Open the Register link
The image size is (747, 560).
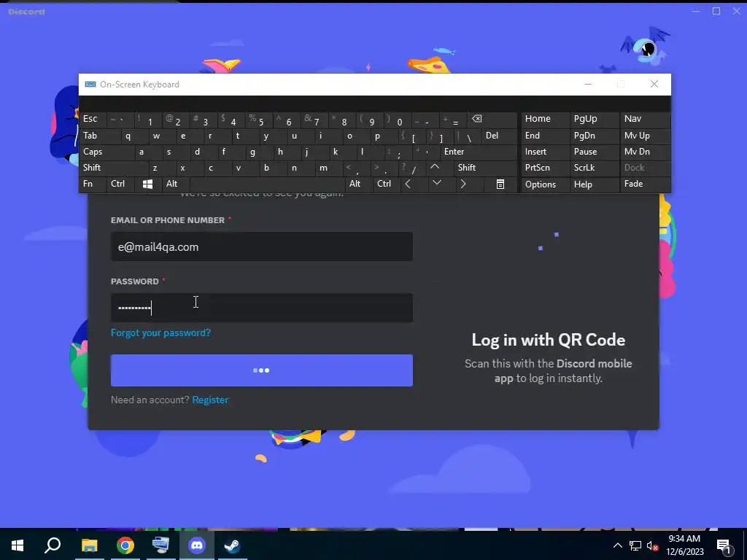(210, 400)
